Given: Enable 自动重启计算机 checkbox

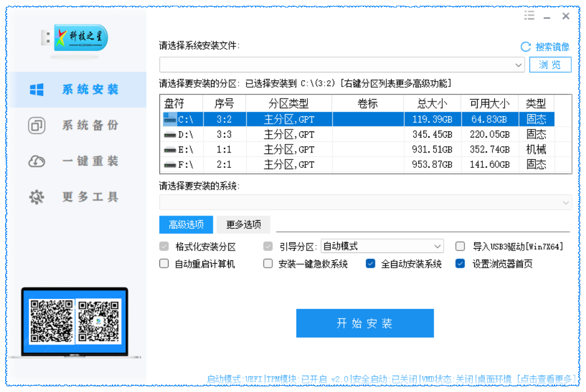Looking at the screenshot, I should pos(164,264).
